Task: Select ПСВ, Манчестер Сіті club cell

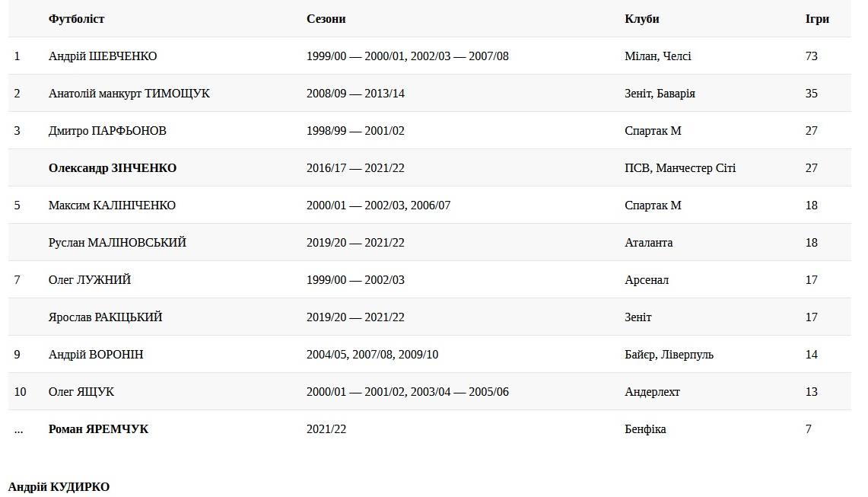Action: 680,168
